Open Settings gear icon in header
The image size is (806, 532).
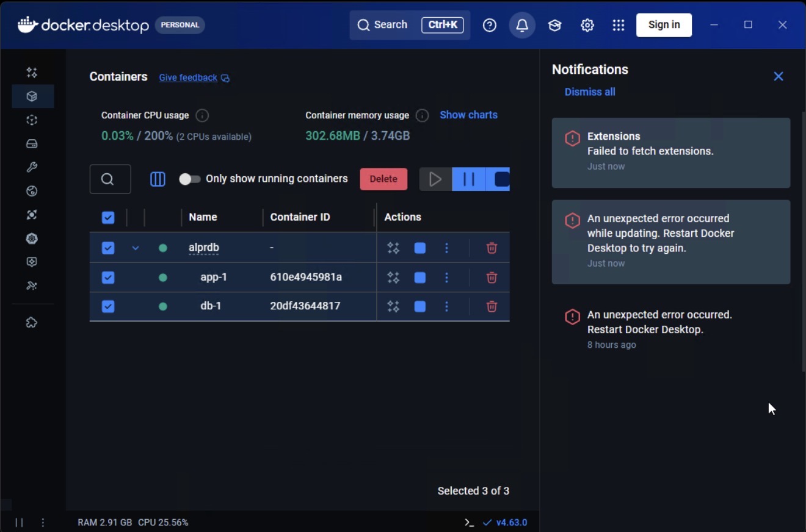click(587, 25)
